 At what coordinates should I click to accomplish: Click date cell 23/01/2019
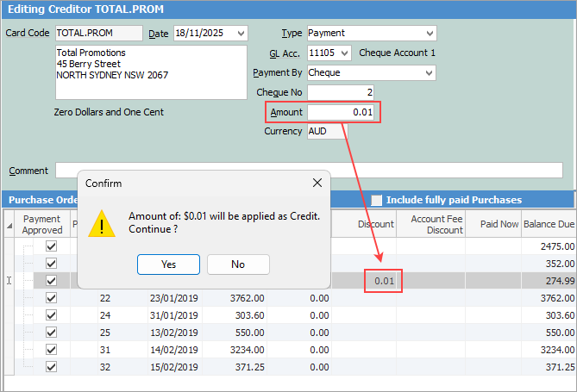(174, 298)
